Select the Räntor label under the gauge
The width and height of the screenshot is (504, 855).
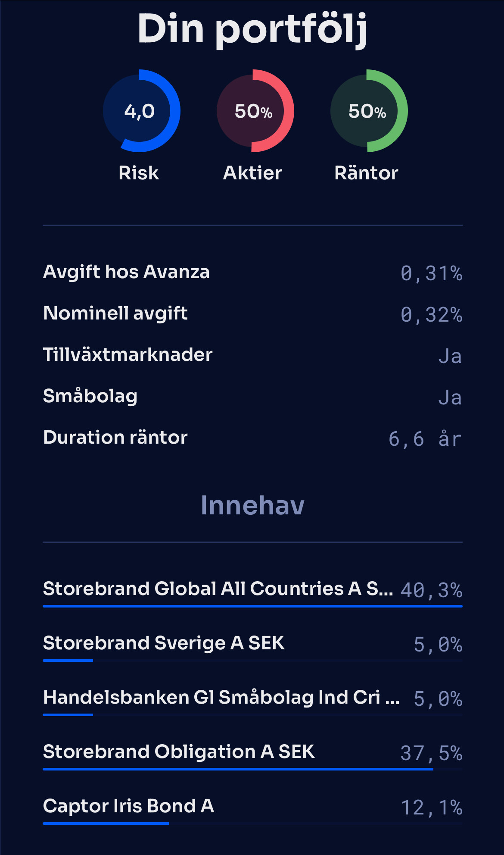(366, 173)
